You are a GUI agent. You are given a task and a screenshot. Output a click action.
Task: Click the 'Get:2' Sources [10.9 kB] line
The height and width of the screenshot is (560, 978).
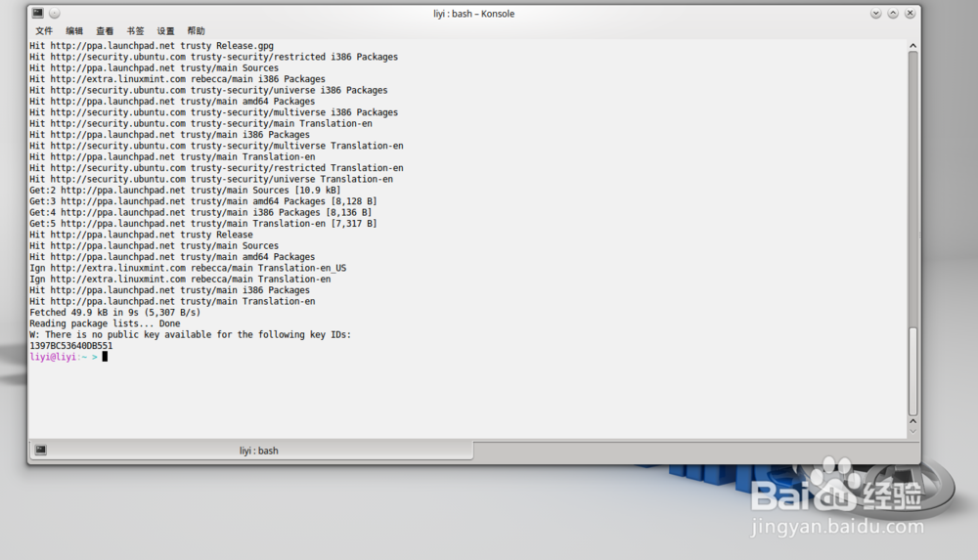(x=185, y=191)
